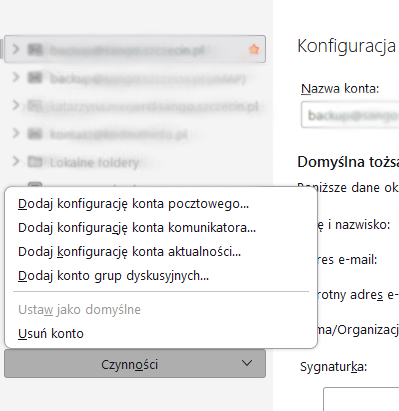Click the second account mail icon
The image size is (399, 411).
(x=35, y=78)
